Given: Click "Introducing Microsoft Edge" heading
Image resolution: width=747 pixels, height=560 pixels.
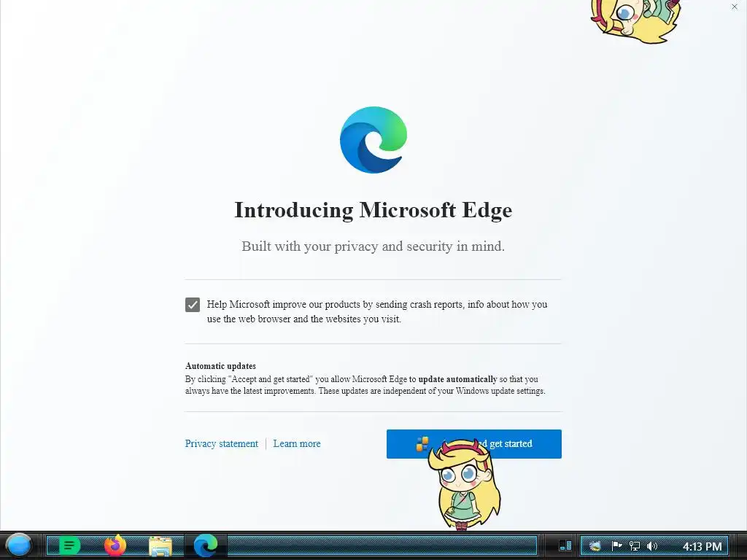Looking at the screenshot, I should point(373,210).
